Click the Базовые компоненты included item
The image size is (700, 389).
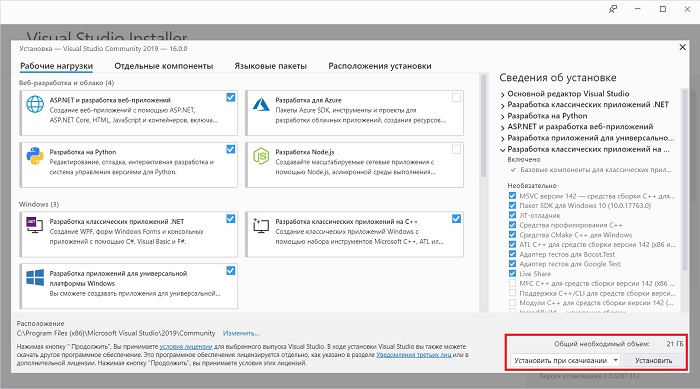pos(596,170)
